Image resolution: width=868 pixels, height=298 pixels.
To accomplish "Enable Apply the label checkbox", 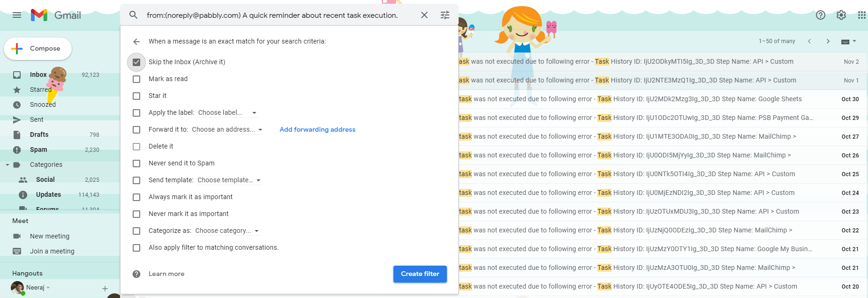I will point(136,113).
